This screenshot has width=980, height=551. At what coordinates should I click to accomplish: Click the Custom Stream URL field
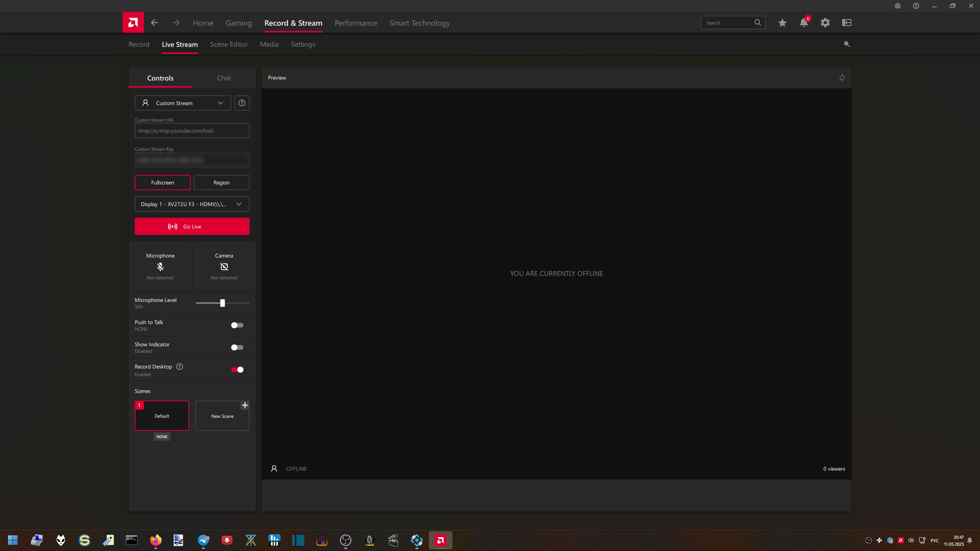tap(192, 131)
